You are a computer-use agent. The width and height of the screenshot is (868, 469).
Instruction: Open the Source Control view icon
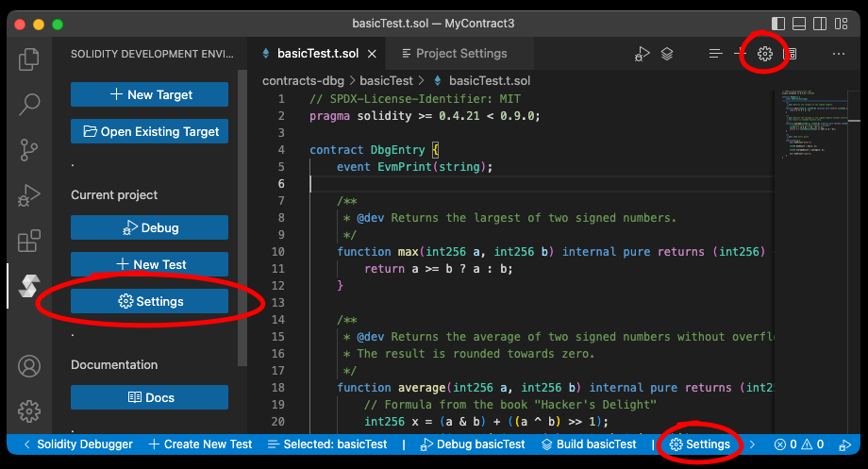click(29, 149)
